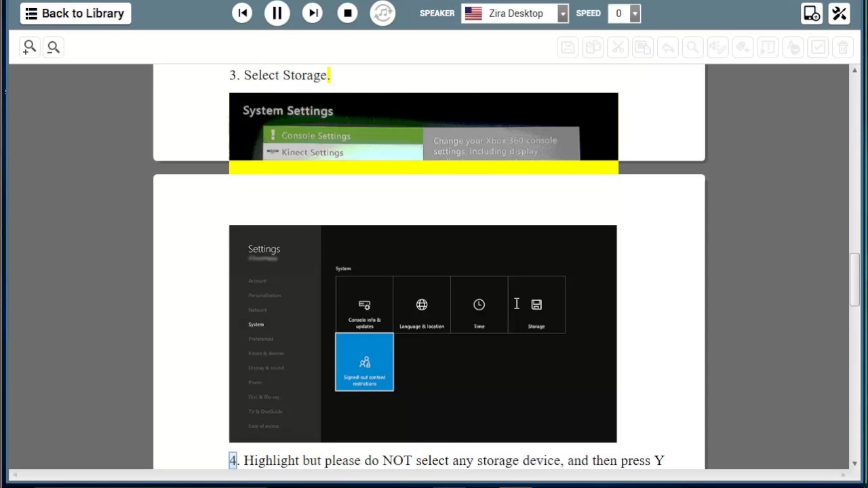The height and width of the screenshot is (488, 868).
Task: Click the scroll up arrow
Action: [x=854, y=70]
